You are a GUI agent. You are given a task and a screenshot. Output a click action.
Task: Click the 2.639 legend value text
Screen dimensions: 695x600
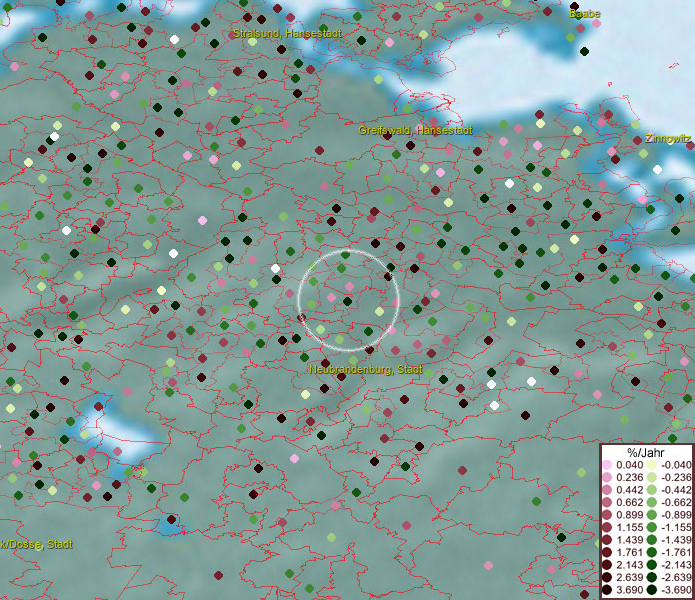tap(630, 579)
